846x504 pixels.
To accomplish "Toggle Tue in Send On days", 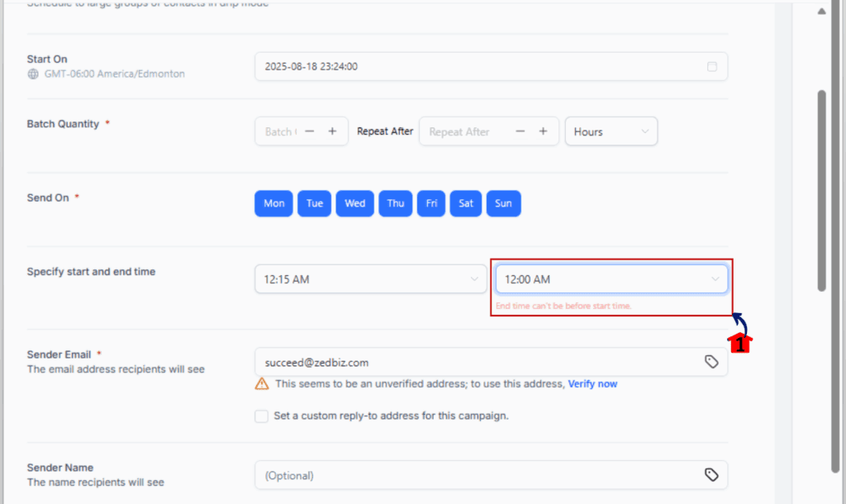I will (x=315, y=203).
